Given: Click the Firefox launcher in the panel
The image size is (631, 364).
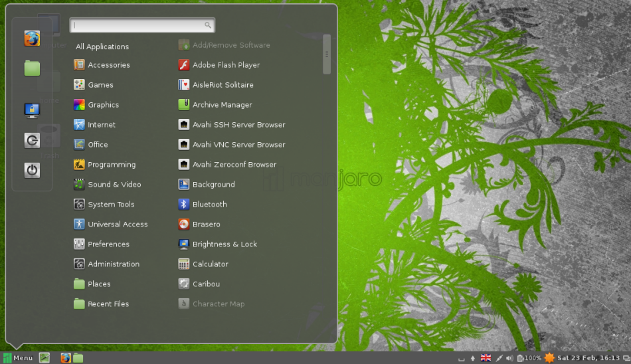Looking at the screenshot, I should [66, 357].
